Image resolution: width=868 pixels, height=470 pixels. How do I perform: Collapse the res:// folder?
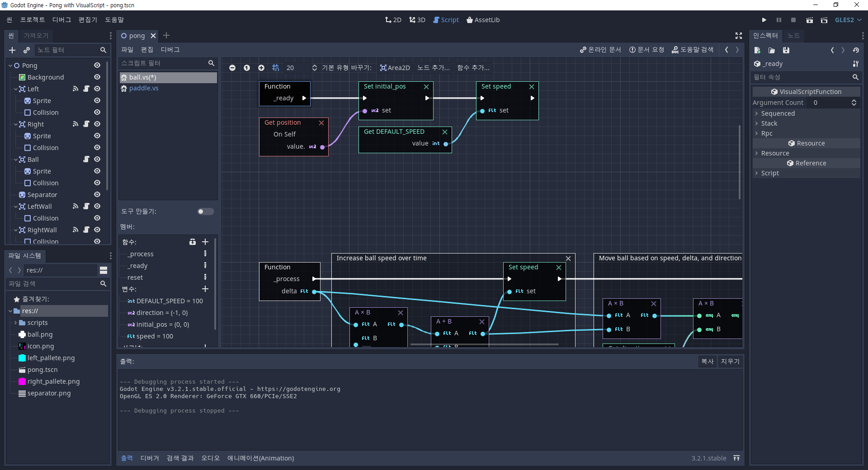pos(10,311)
